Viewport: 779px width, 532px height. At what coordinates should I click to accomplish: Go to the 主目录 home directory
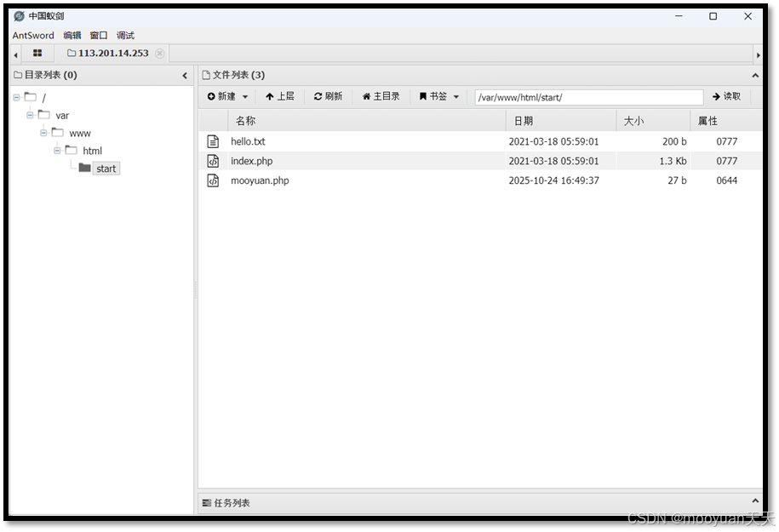coord(381,96)
